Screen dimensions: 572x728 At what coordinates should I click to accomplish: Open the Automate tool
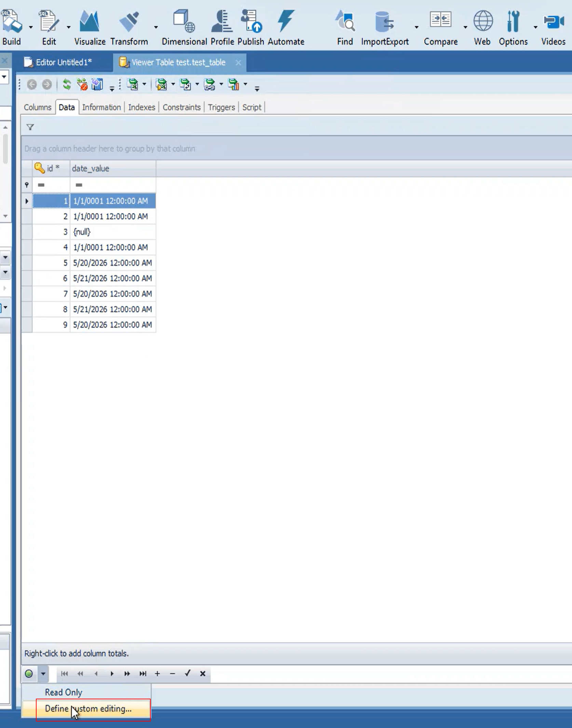[x=286, y=27]
